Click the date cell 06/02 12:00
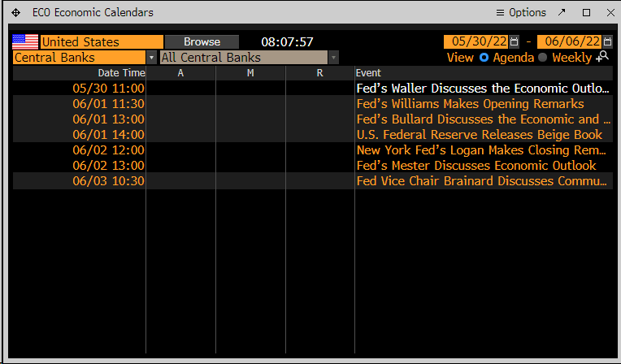 109,149
